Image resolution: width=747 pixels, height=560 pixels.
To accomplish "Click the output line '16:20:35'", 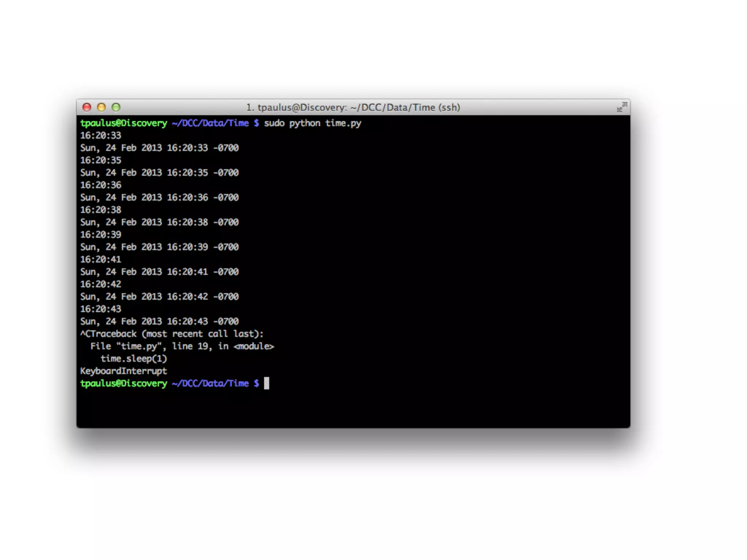I will pyautogui.click(x=101, y=160).
